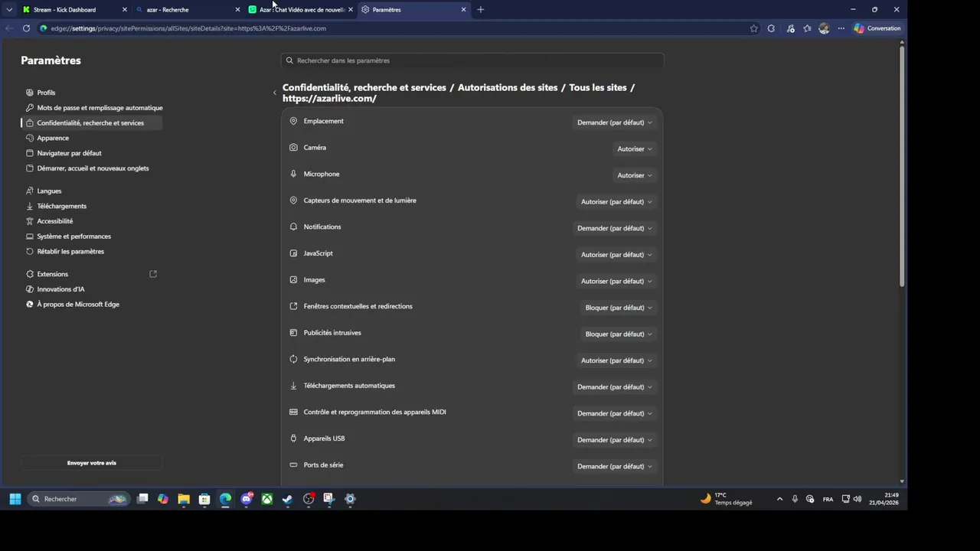This screenshot has height=551, width=980.
Task: Open the Synchronisation en arrière-plan dropdown
Action: pyautogui.click(x=616, y=360)
